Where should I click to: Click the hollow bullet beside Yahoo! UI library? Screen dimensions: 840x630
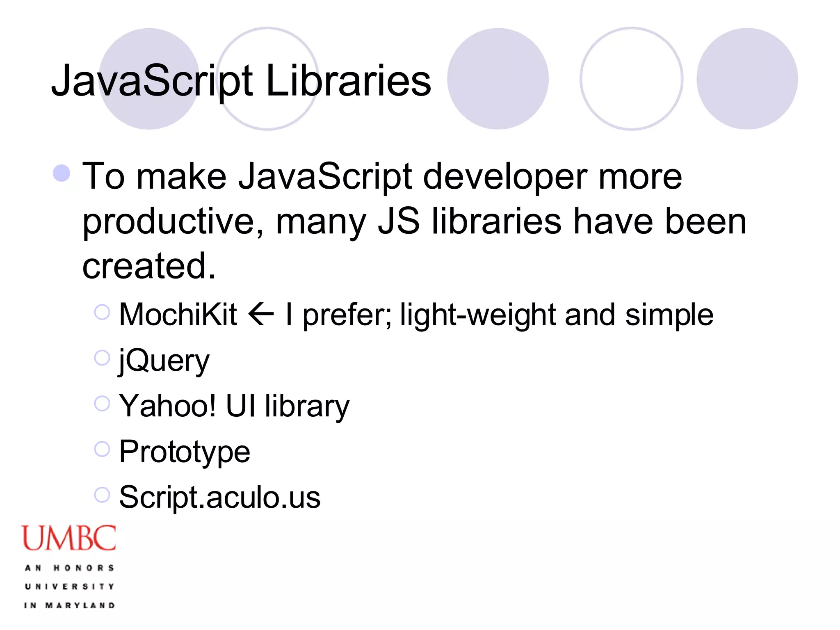(x=102, y=403)
